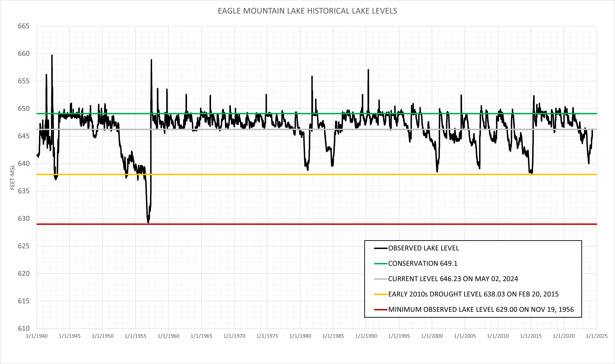Select the OBSERVED LAKE LEVEL legend entry

[x=417, y=248]
